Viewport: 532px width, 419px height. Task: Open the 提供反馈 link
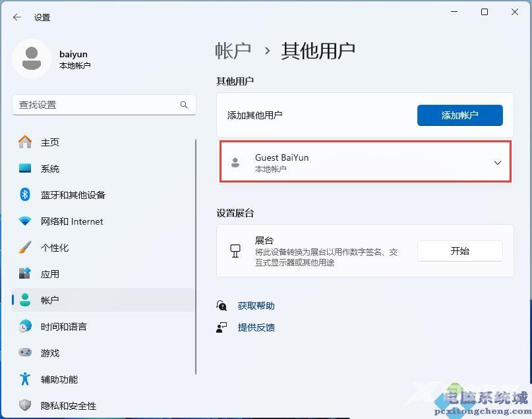coord(256,327)
